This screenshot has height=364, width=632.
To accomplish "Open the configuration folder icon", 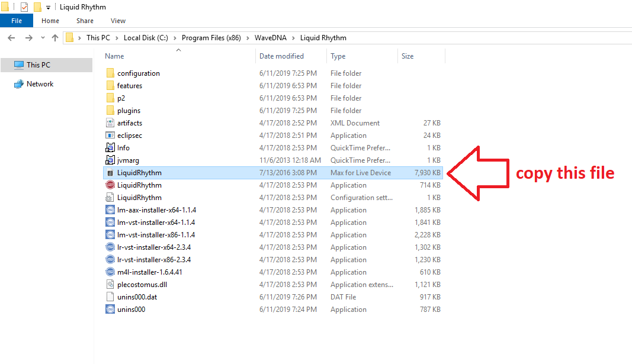I will [110, 73].
